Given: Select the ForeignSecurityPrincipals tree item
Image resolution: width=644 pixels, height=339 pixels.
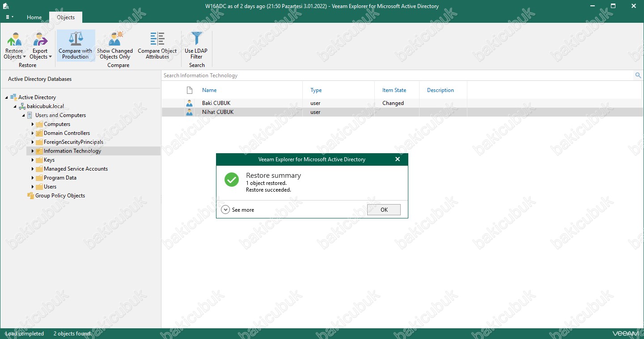Looking at the screenshot, I should pyautogui.click(x=73, y=142).
